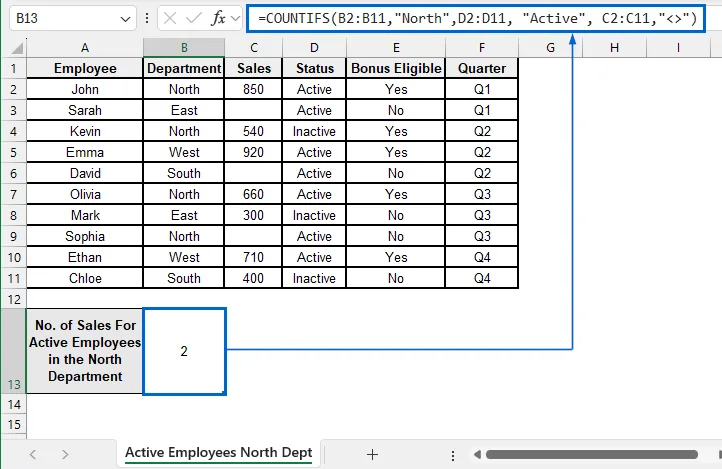The height and width of the screenshot is (469, 722).
Task: Expand the formula bar options chevron
Action: pos(235,18)
